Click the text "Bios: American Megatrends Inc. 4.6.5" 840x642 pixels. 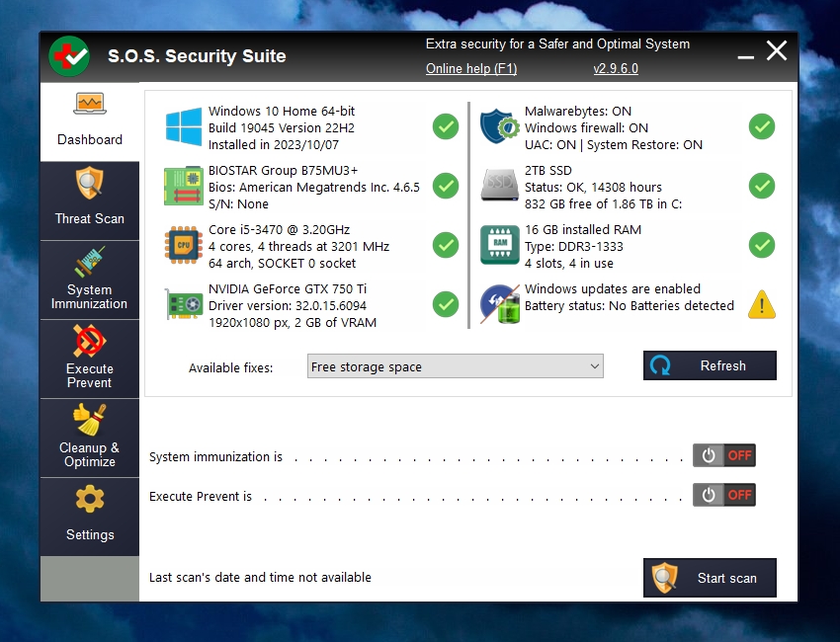click(x=314, y=188)
